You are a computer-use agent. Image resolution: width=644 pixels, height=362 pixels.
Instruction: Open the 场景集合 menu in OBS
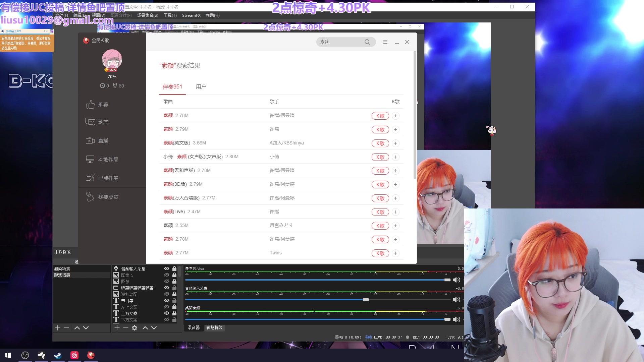[x=147, y=15]
